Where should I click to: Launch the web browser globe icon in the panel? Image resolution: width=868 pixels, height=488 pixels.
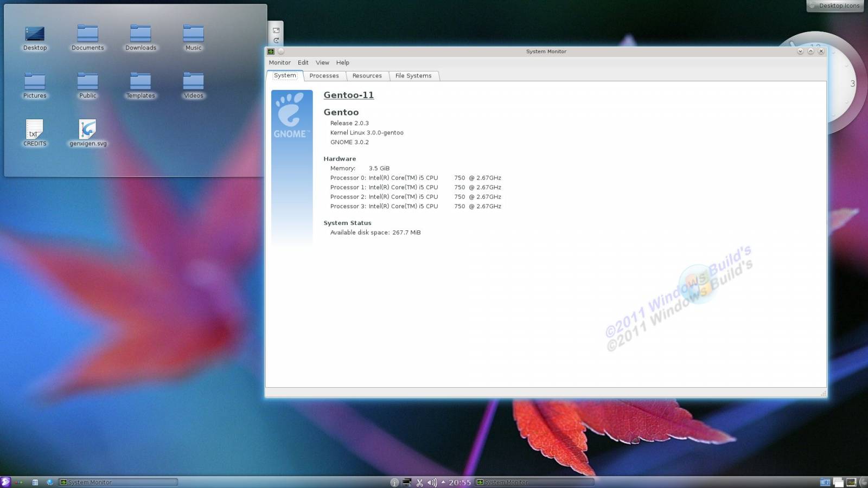point(49,482)
